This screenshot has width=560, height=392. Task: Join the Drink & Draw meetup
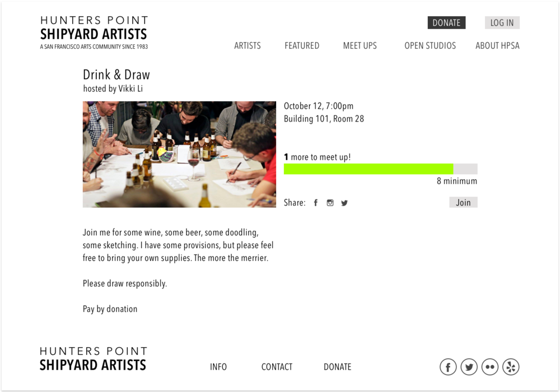[x=463, y=202]
